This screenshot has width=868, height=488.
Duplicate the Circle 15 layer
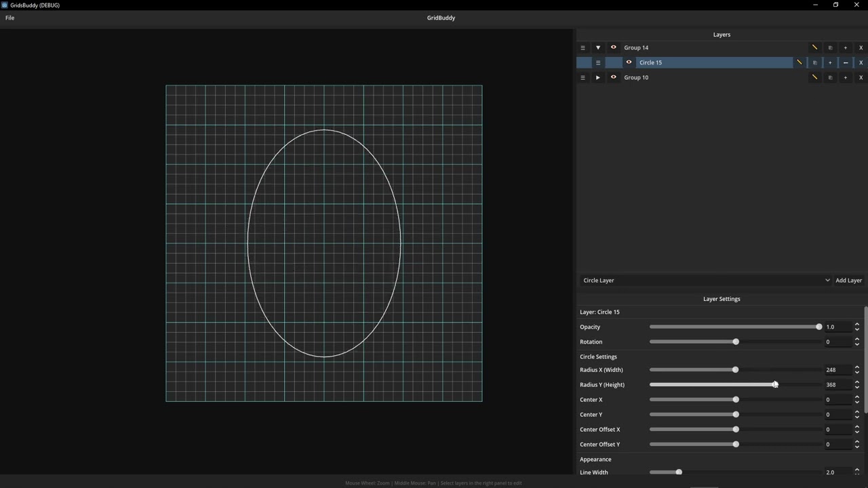point(814,62)
